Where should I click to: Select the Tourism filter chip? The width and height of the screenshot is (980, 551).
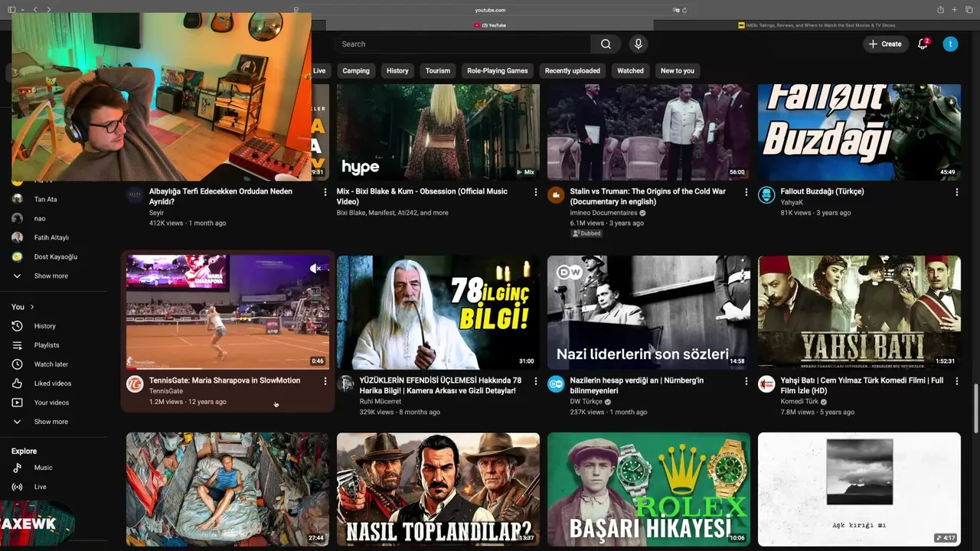point(438,70)
